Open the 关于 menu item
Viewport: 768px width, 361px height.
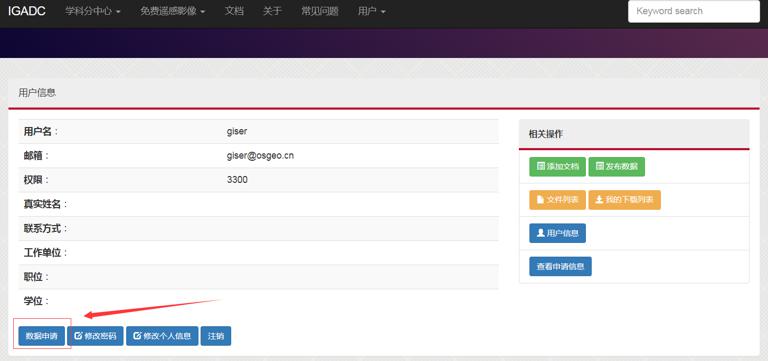(x=272, y=11)
